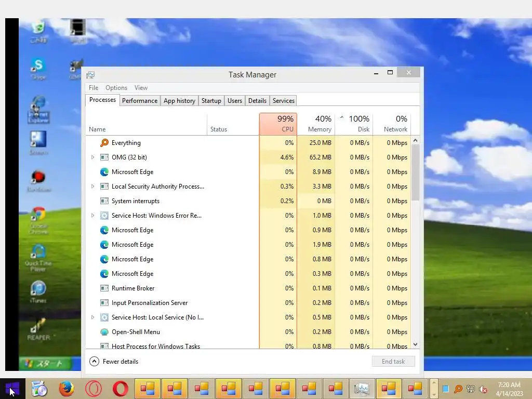
Task: Switch to the Details tab
Action: [x=257, y=101]
